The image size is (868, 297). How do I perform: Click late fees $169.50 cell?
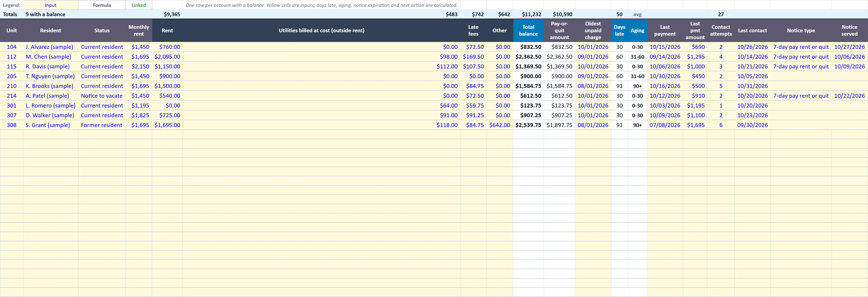(x=474, y=57)
